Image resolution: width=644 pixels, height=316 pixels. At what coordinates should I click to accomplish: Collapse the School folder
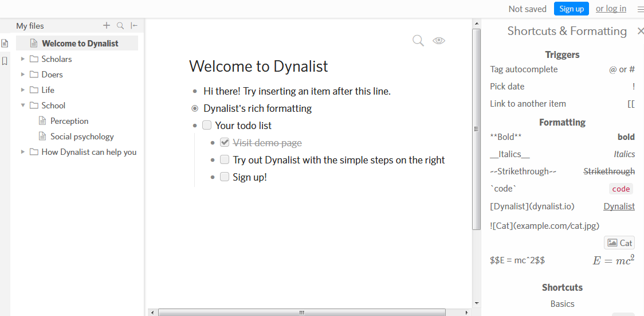click(x=23, y=106)
